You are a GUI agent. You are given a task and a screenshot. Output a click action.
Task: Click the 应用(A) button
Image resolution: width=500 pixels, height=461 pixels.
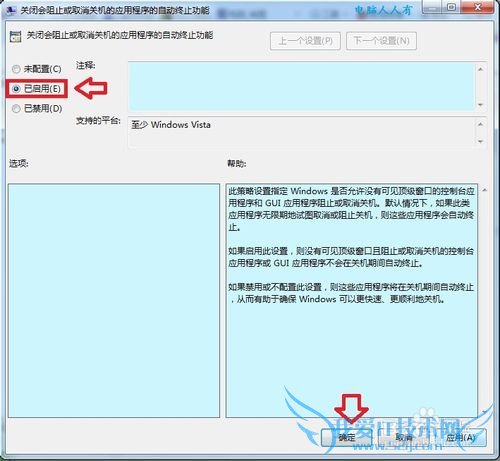pyautogui.click(x=460, y=437)
